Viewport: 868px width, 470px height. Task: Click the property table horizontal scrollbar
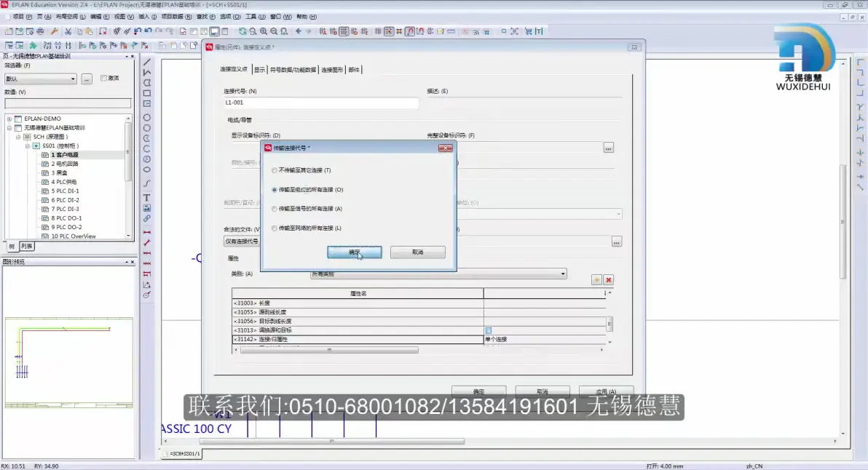click(x=329, y=349)
